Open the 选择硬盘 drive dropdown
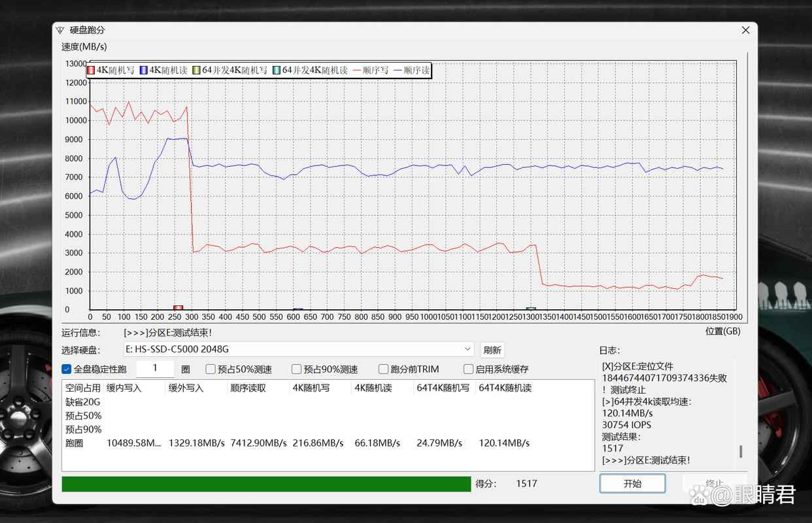812x523 pixels. pyautogui.click(x=467, y=350)
